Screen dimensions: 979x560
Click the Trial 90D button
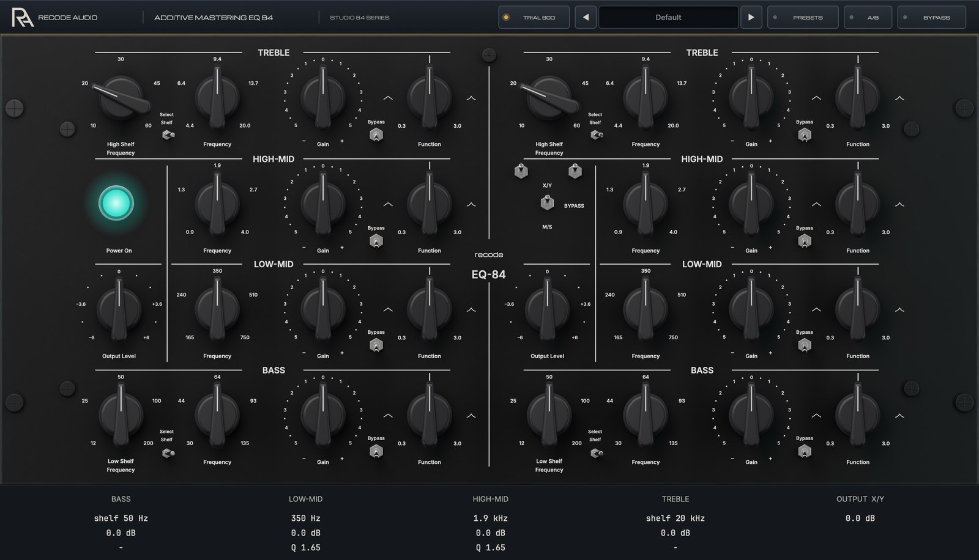[534, 17]
